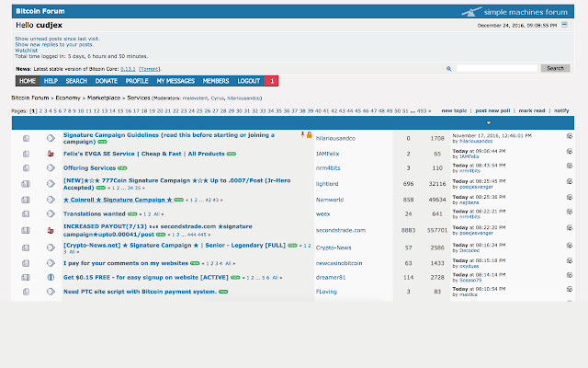
Task: Click new-post badge beside Offering Services
Action: [x=122, y=168]
